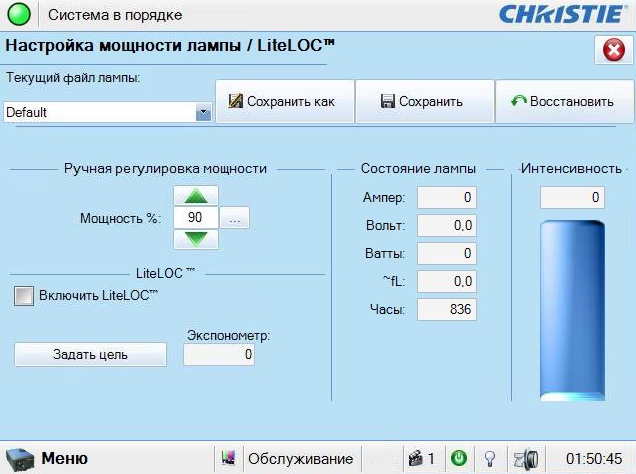Click the blue intensity level bar

click(x=572, y=310)
